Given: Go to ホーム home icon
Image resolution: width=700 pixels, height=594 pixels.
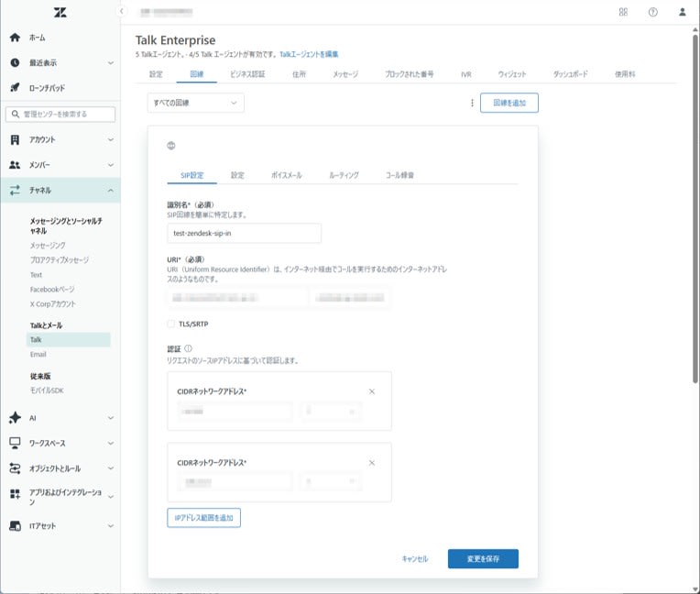Looking at the screenshot, I should pyautogui.click(x=15, y=38).
